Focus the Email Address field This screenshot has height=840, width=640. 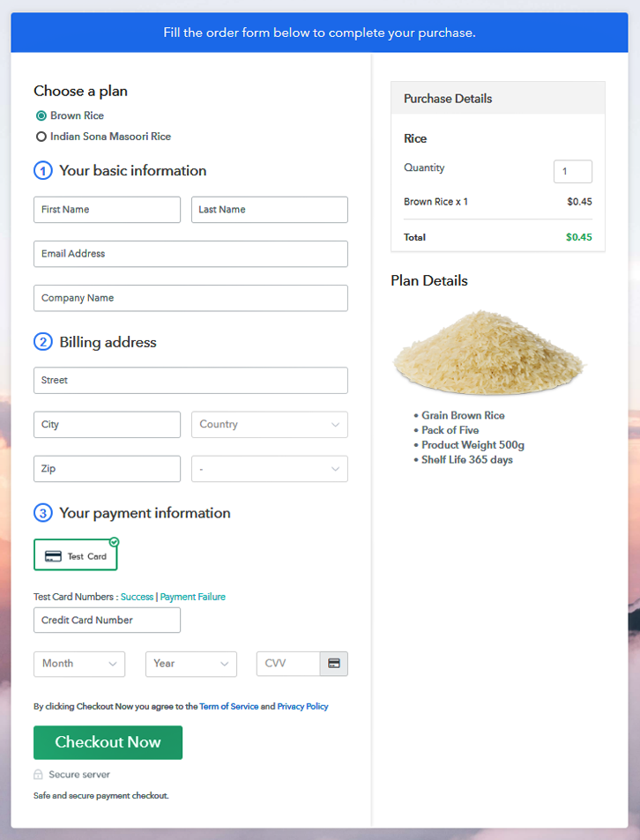(190, 254)
